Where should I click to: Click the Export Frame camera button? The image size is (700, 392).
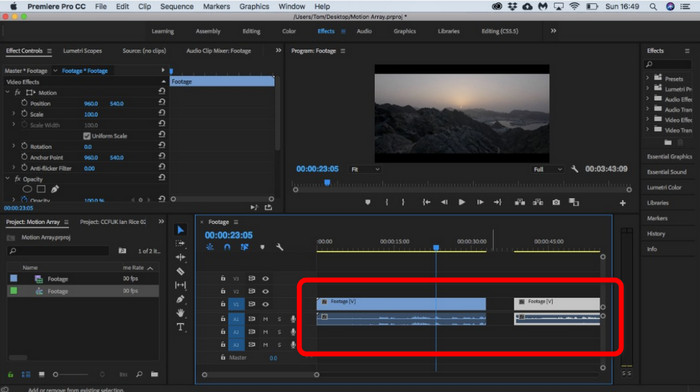556,202
